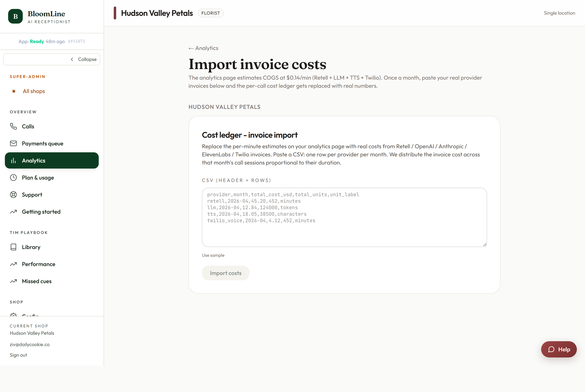585x392 pixels.
Task: Open All shops in sidebar
Action: [x=52, y=91]
